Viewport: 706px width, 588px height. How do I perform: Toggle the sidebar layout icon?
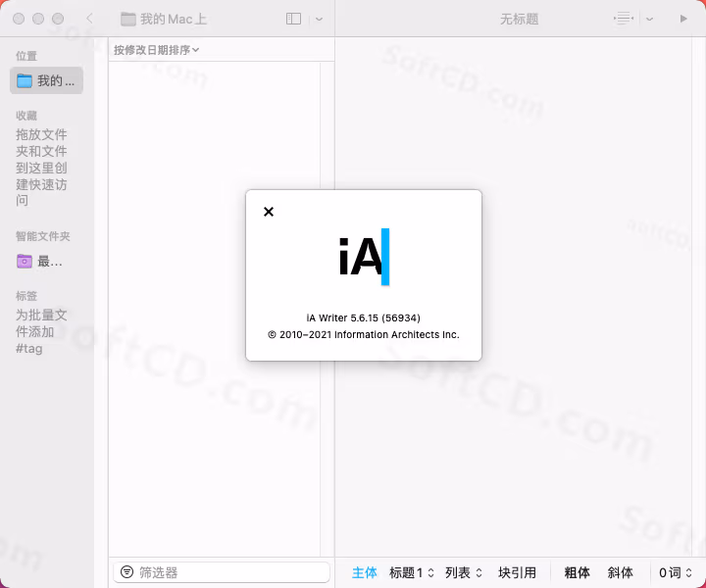293,19
